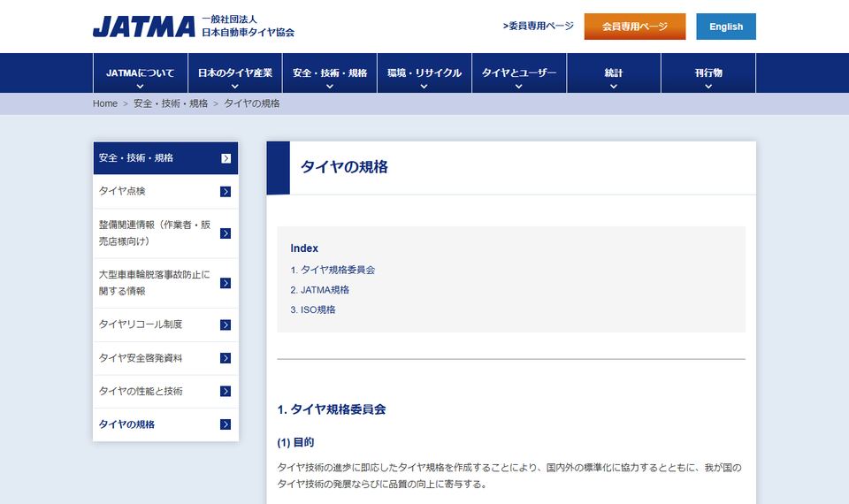
Task: Select タイヤの性能と技術 in the sidebar
Action: tap(165, 391)
